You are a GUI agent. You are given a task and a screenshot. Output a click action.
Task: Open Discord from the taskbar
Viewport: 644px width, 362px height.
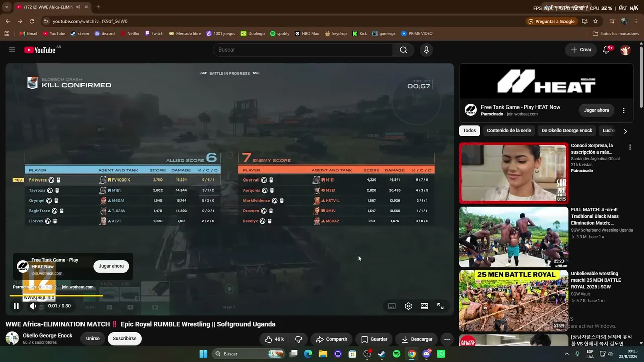[427, 354]
